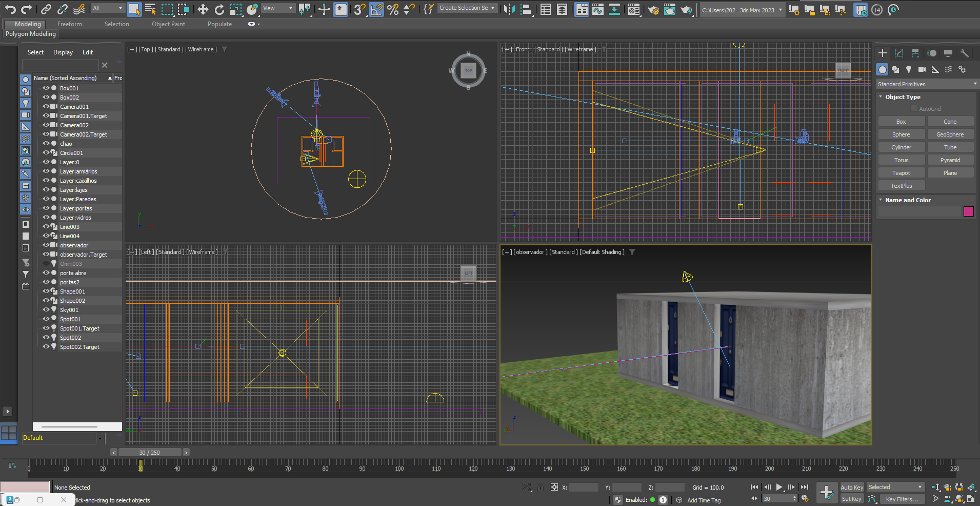Expand the reference coordinate View dropdown

click(278, 8)
